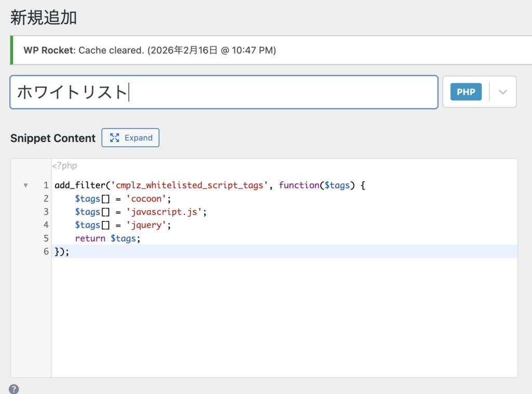532x394 pixels.
Task: Click line number 2 in the gutter
Action: coord(46,199)
